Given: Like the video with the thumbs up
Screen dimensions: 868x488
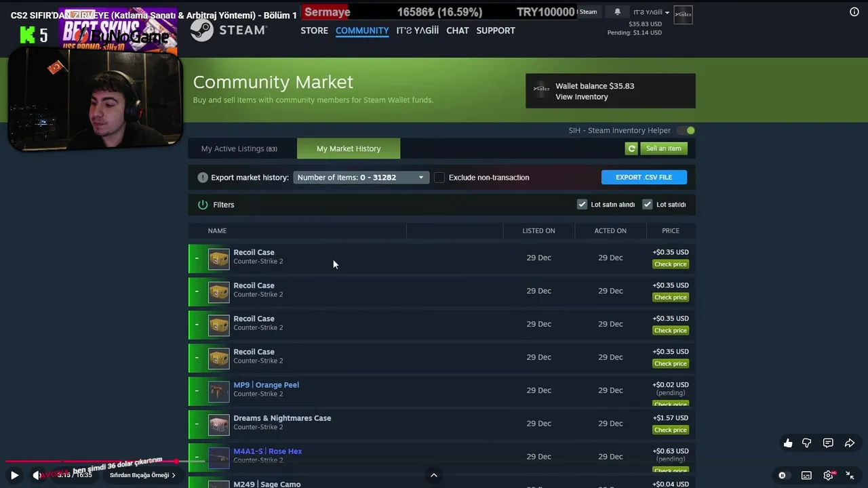Looking at the screenshot, I should [788, 443].
